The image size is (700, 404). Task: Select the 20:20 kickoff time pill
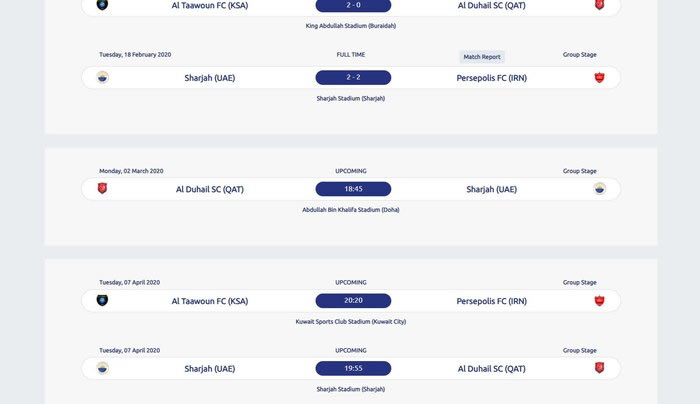click(x=353, y=300)
